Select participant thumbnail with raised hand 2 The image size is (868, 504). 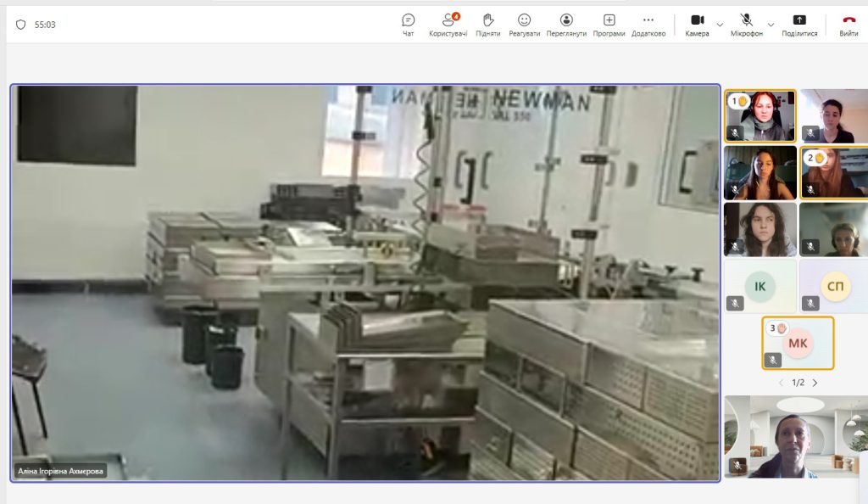(834, 173)
